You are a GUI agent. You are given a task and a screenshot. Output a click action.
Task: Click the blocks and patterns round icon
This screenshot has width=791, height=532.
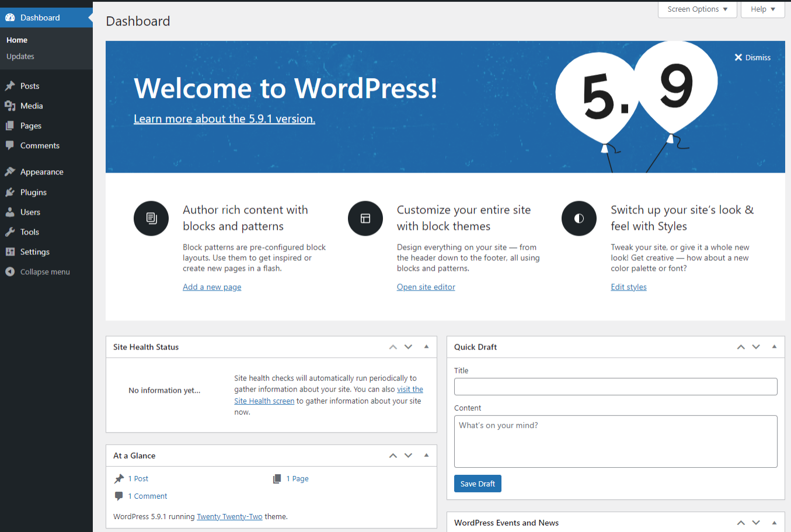tap(151, 218)
